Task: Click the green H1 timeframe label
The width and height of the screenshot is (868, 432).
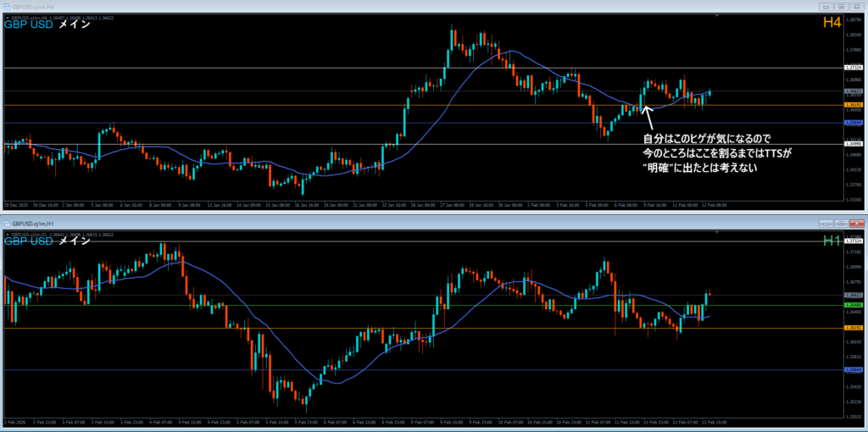Action: pyautogui.click(x=832, y=241)
